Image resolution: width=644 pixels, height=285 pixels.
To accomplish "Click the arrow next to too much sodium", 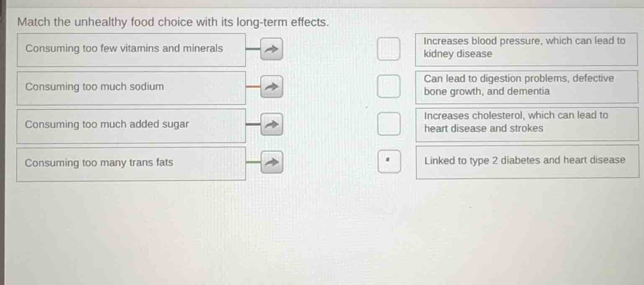I will coord(271,87).
